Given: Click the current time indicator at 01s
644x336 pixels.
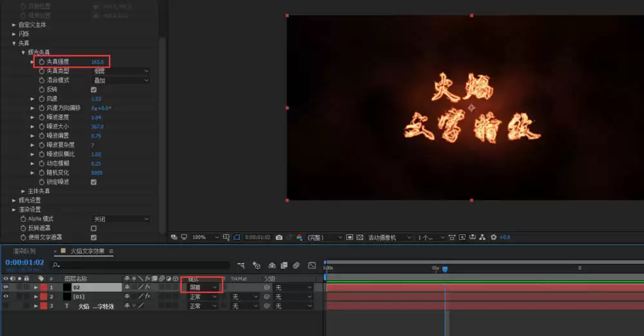Looking at the screenshot, I should point(445,270).
